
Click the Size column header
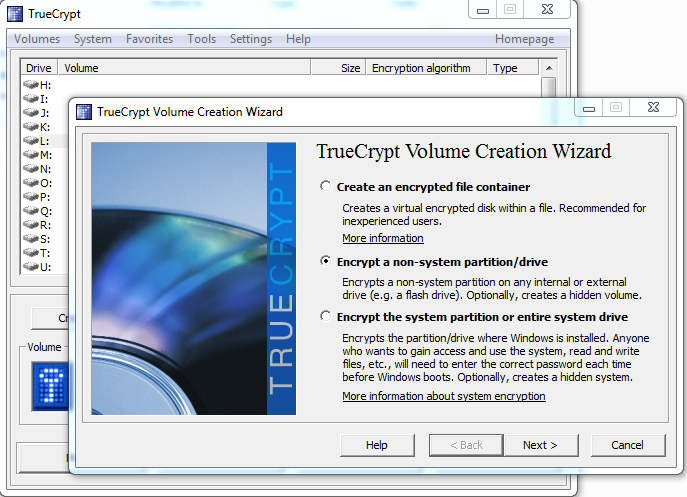[x=338, y=68]
